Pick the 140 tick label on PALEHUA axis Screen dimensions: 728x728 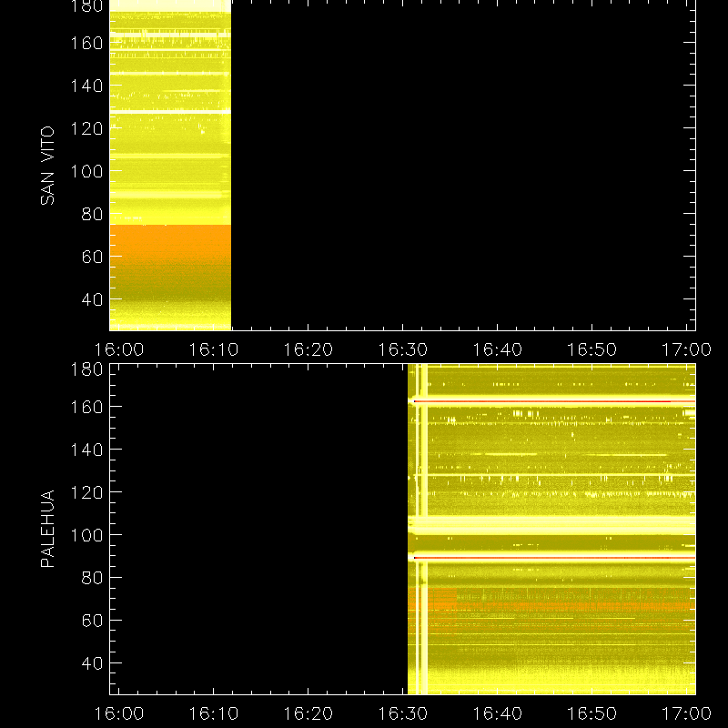coord(86,450)
